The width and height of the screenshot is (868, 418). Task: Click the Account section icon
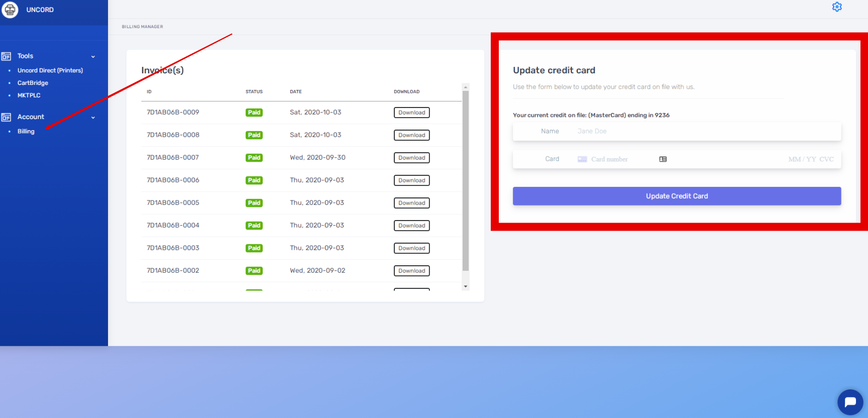tap(7, 117)
